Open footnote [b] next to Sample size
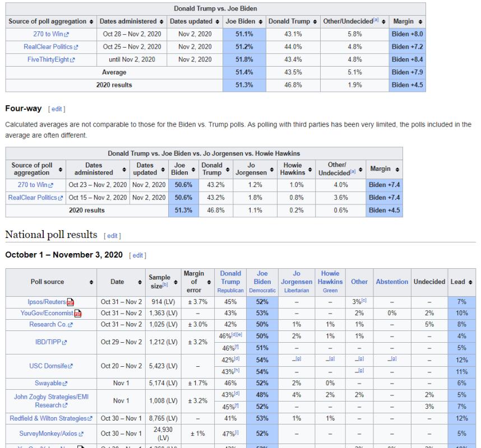Viewport: 481px width, 448px height. pos(165,284)
